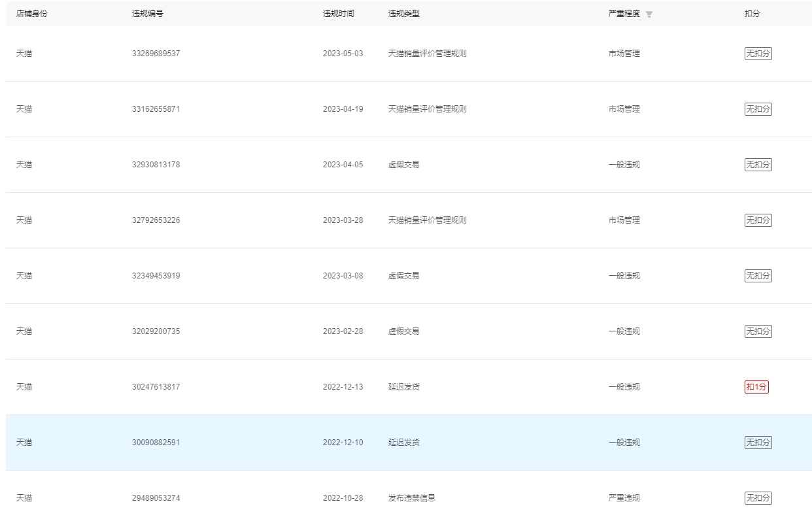Viewport: 812px width, 521px height.
Task: Select violation number 33269689537
Action: click(156, 54)
